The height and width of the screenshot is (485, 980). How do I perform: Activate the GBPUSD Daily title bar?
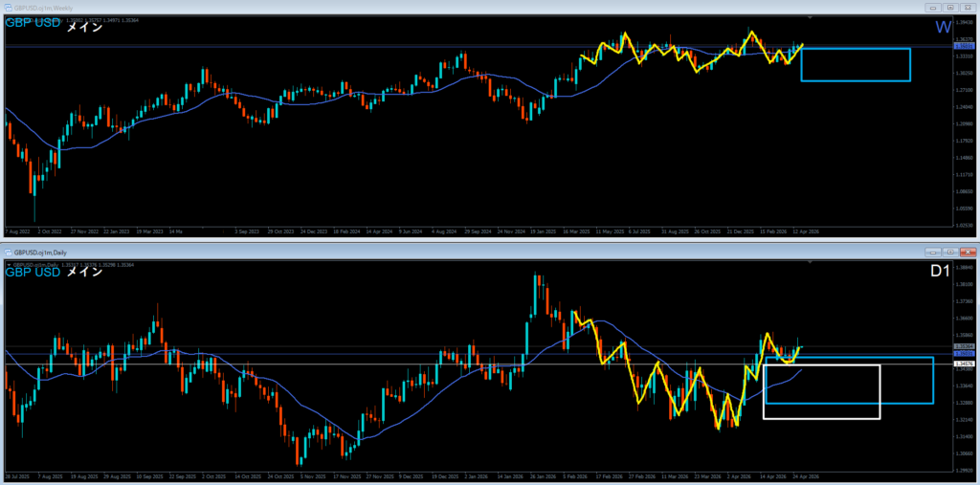[383, 252]
